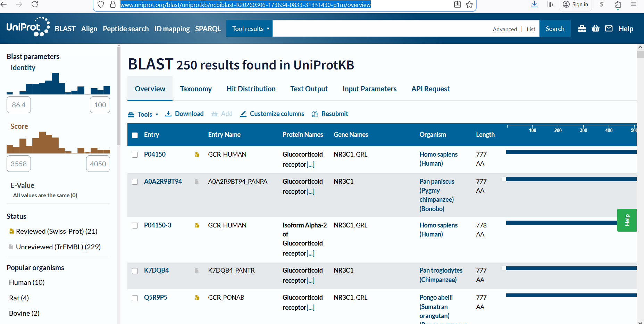Open the List search link
644x324 pixels.
(531, 29)
